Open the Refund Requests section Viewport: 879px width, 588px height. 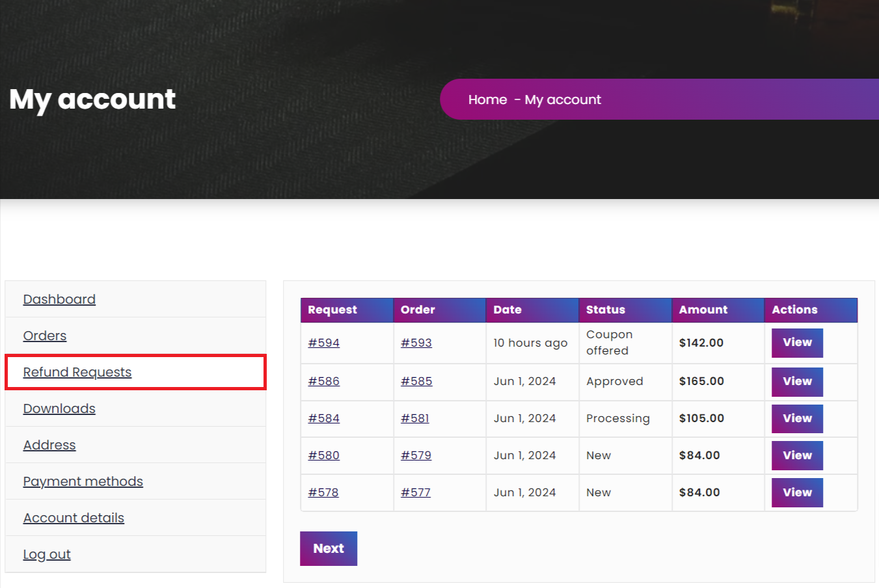pyautogui.click(x=77, y=372)
